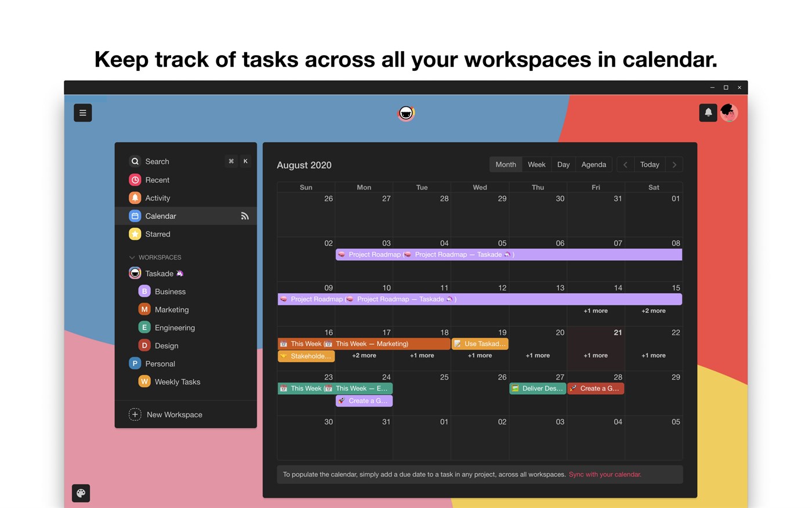Open Recent from the sidebar
Image resolution: width=812 pixels, height=508 pixels.
157,180
